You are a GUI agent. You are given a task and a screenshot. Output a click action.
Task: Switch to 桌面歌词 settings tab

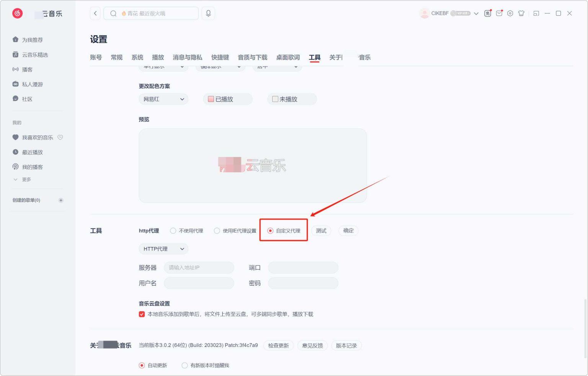pos(288,57)
